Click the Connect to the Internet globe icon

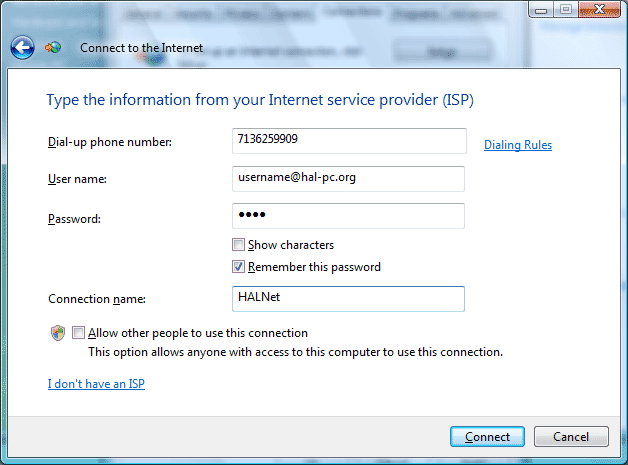[53, 48]
